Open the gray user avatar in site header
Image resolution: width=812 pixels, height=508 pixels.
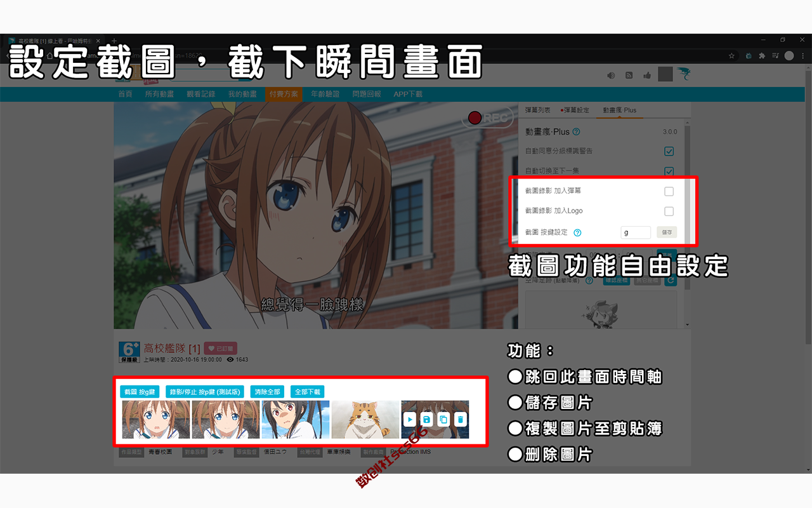click(x=665, y=74)
